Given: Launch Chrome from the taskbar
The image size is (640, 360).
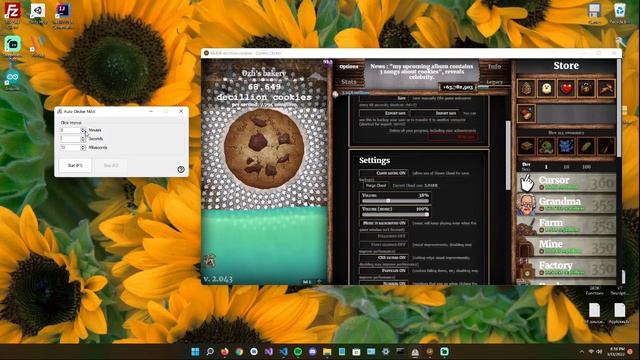Looking at the screenshot, I should click(239, 351).
